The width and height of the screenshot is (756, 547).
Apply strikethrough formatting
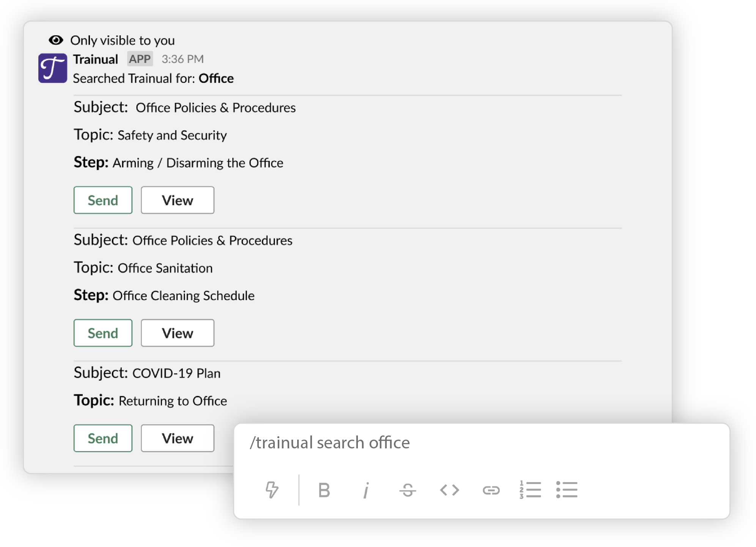click(x=408, y=490)
